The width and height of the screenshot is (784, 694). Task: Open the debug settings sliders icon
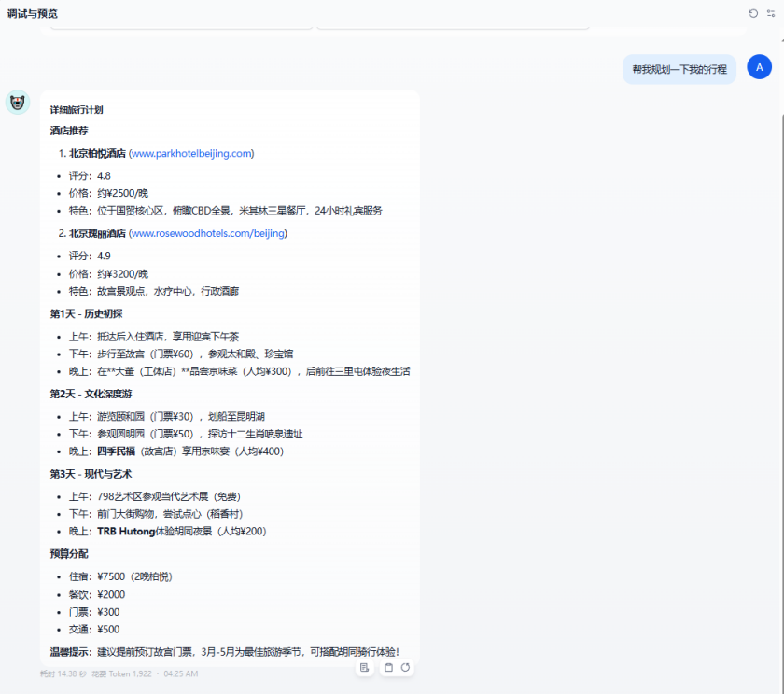tap(771, 13)
